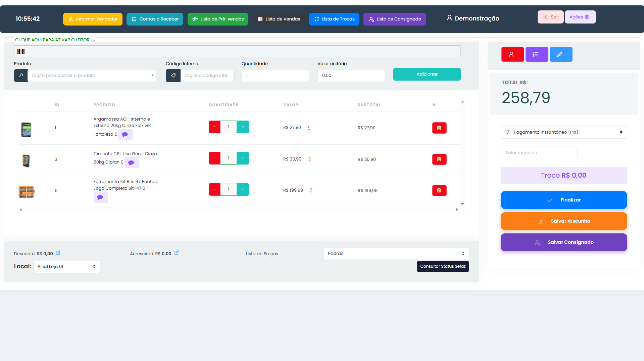Click the Adicionar button
This screenshot has height=361, width=644.
point(427,74)
